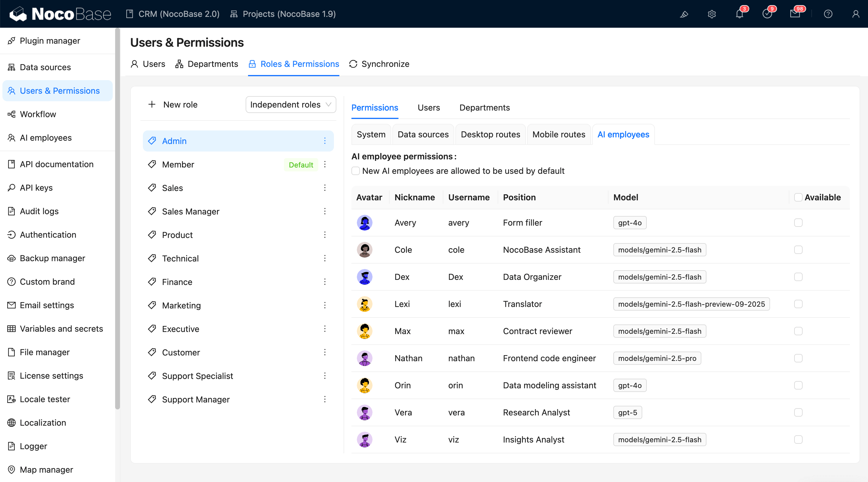Click the sidebar vertical scrollbar

point(117,219)
